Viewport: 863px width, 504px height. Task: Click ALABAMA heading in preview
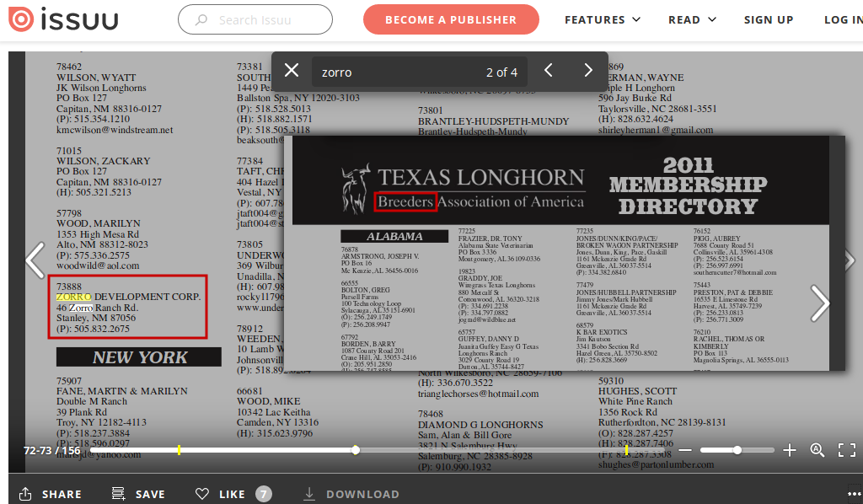click(394, 237)
